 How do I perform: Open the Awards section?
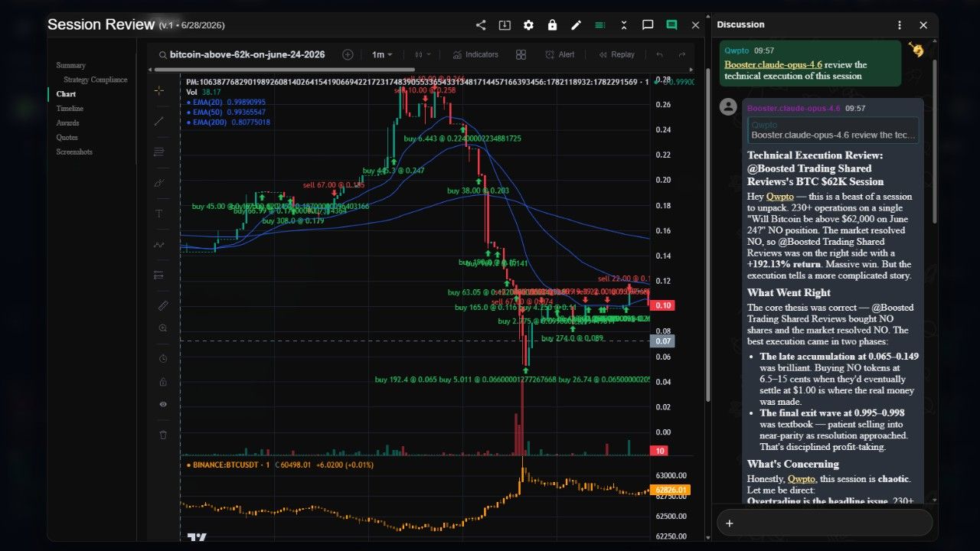67,123
